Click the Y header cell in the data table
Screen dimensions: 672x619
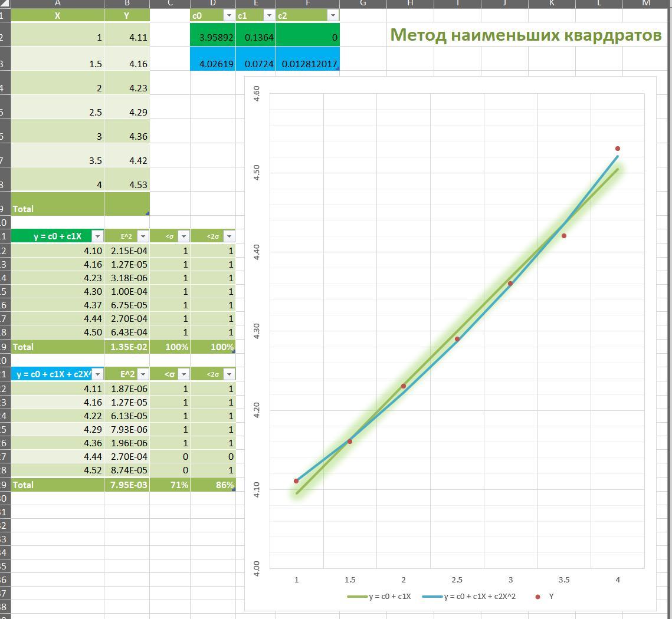(x=127, y=16)
